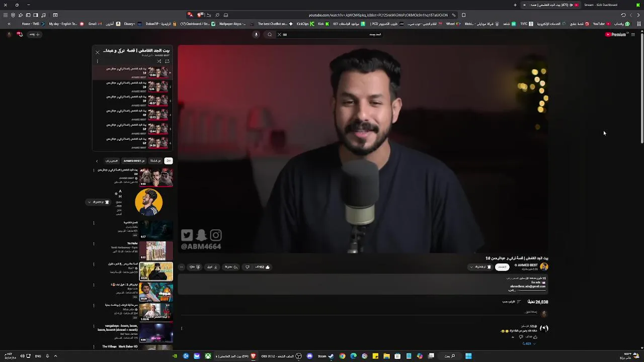644x362 pixels.
Task: Open comments sort by dropdown
Action: [512, 302]
